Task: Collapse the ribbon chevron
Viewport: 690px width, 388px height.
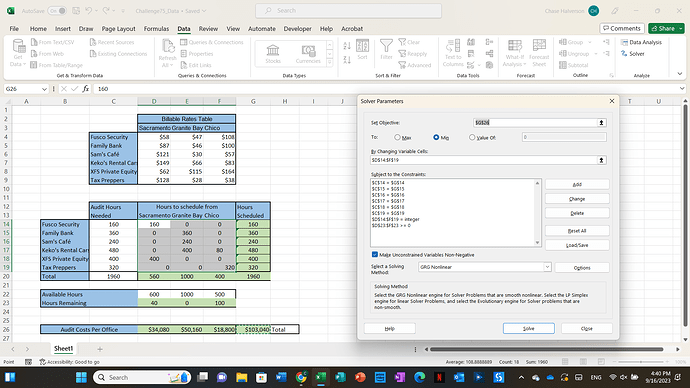Action: (x=680, y=74)
